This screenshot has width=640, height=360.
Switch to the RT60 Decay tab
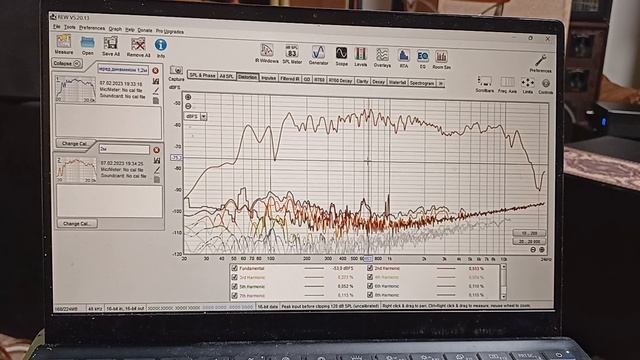pos(340,80)
